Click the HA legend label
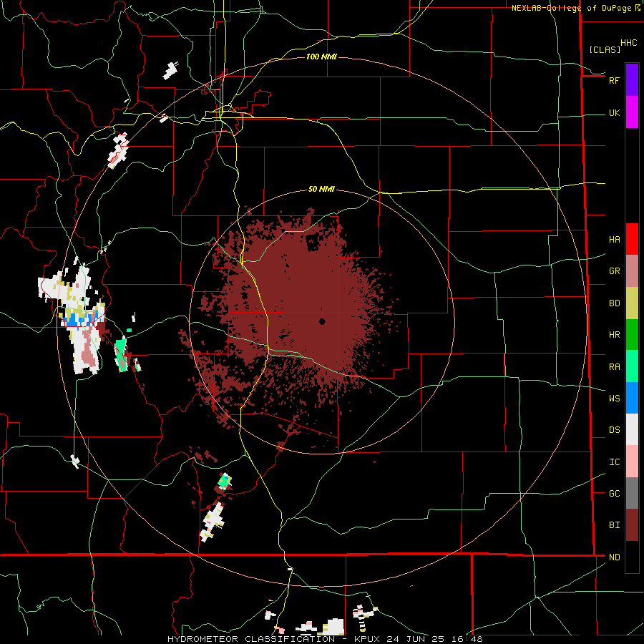 click(x=614, y=240)
